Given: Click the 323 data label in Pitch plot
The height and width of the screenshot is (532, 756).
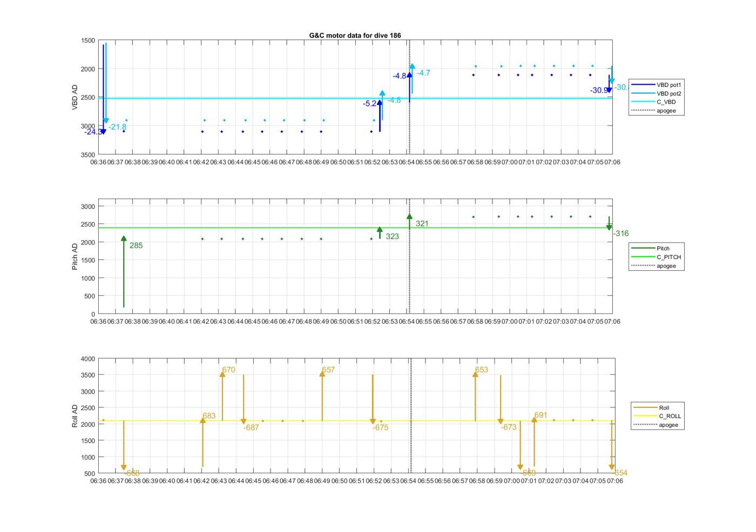Looking at the screenshot, I should point(393,236).
